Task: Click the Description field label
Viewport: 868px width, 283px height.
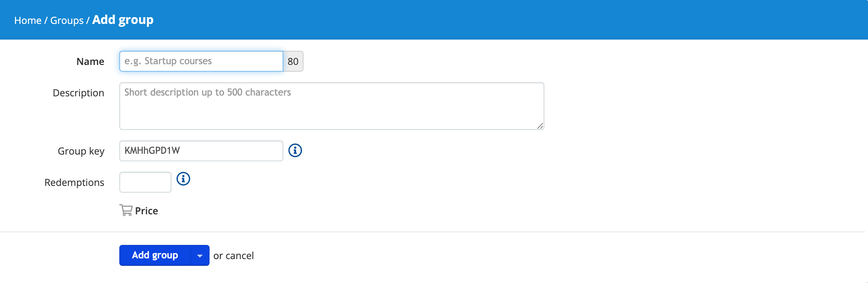Action: click(78, 93)
